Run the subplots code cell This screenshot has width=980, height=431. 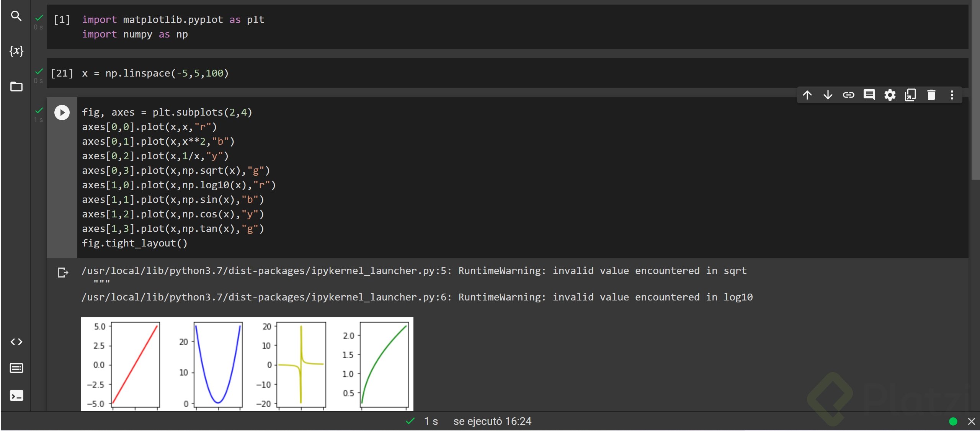click(62, 113)
